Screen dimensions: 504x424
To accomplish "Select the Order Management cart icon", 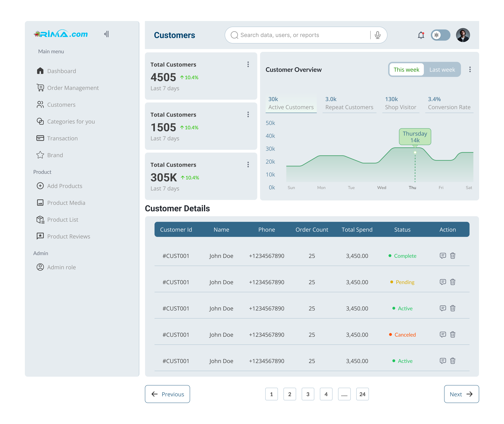I will 40,88.
